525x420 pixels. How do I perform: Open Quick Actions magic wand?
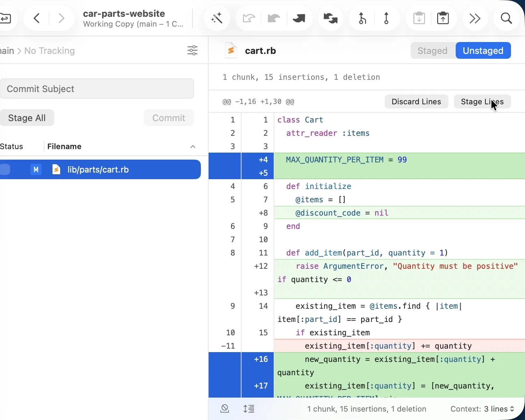click(x=217, y=18)
